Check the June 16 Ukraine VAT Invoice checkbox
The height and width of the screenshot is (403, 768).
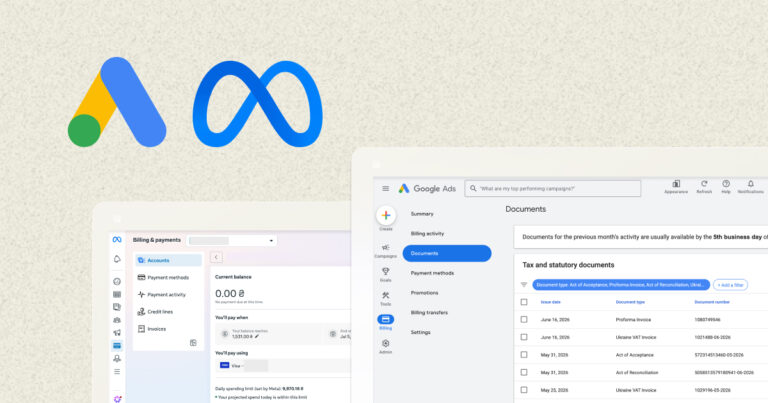[524, 337]
